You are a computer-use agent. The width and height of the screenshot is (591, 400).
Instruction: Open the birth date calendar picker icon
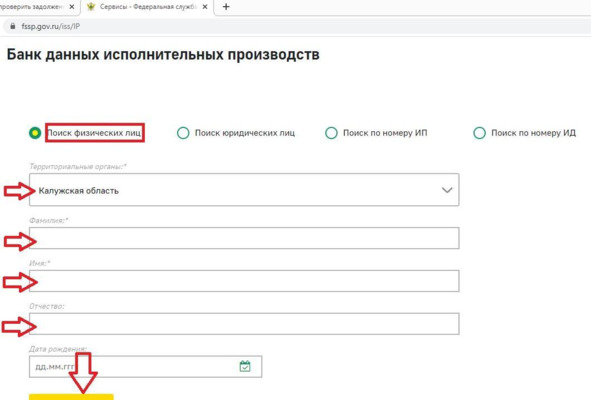click(x=245, y=366)
